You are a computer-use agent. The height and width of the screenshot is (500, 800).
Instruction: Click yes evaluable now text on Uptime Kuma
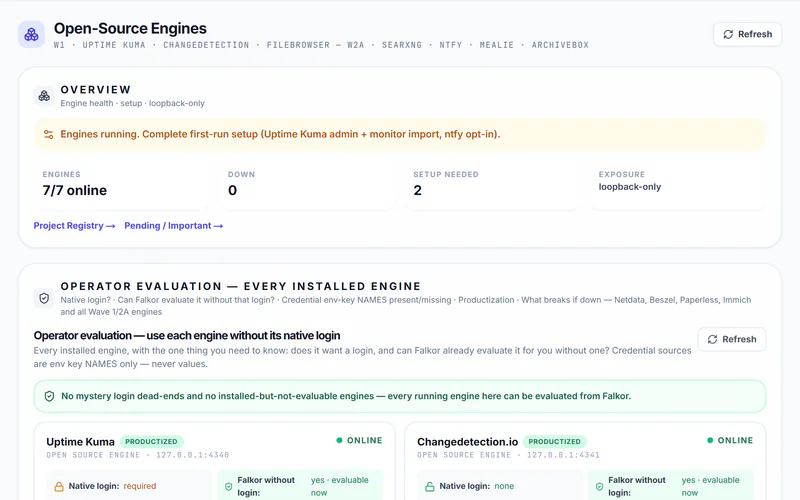(339, 486)
